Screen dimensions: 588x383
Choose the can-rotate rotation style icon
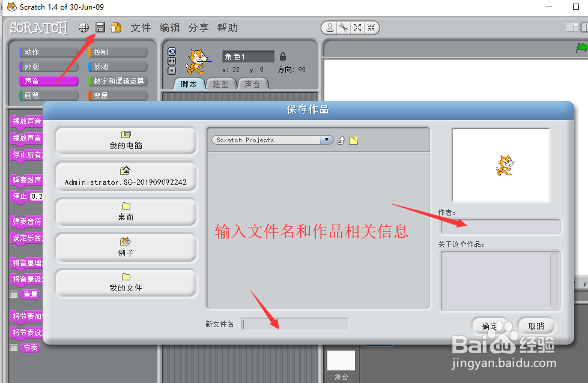click(172, 52)
